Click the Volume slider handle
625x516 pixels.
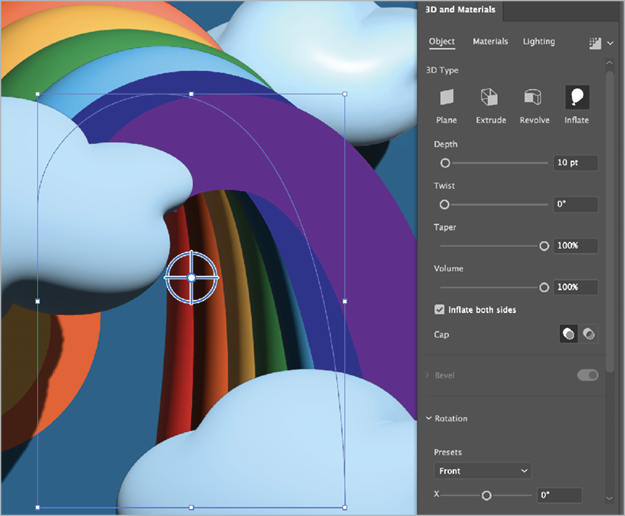[x=544, y=287]
